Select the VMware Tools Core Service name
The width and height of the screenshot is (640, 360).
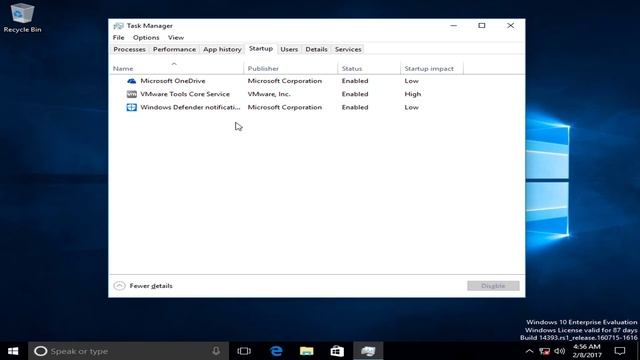(185, 94)
